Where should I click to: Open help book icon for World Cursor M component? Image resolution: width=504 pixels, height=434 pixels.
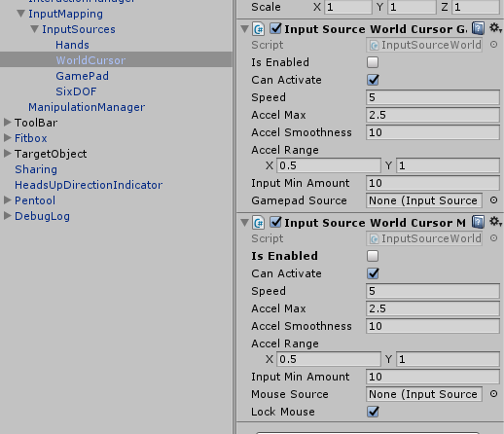coord(478,222)
